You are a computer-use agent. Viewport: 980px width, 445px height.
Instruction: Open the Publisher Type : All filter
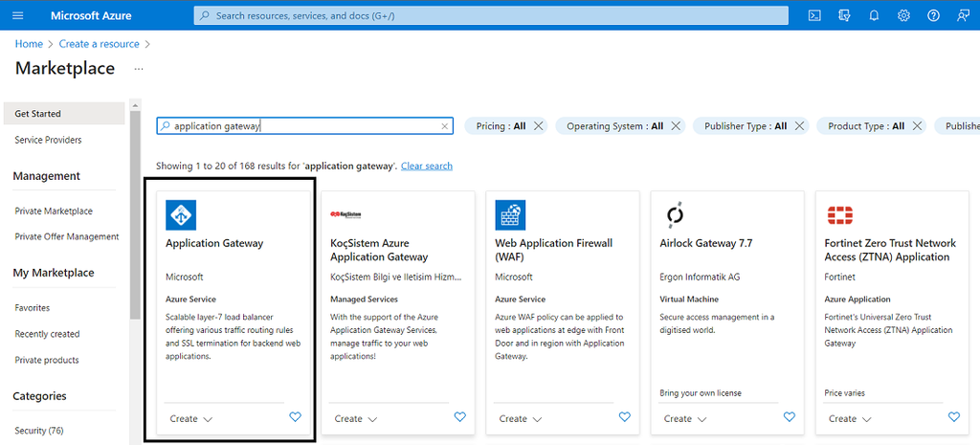coord(746,126)
